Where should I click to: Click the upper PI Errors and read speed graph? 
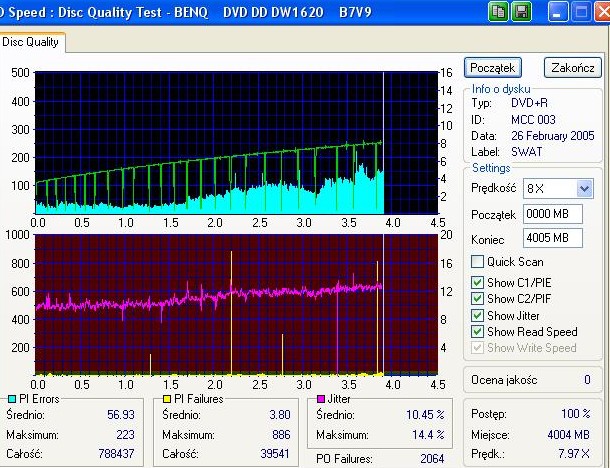coord(237,143)
